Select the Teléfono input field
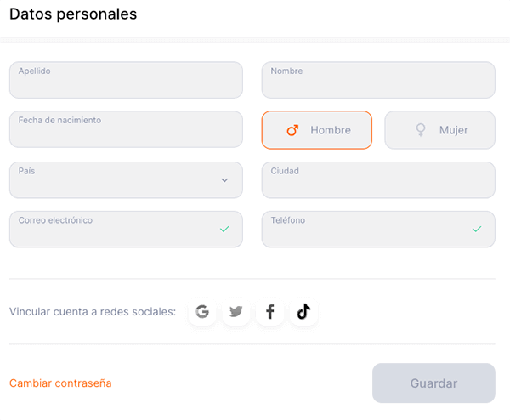Viewport: 510px width, 420px height. point(365,230)
